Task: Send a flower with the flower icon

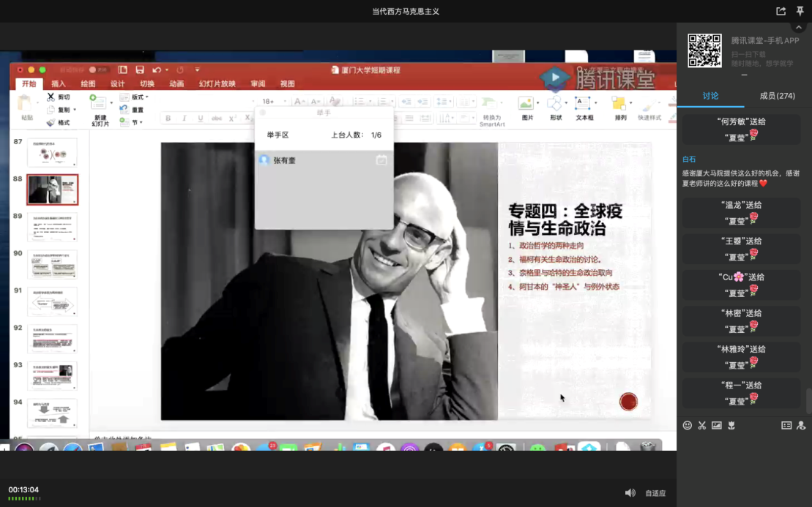Action: (731, 425)
